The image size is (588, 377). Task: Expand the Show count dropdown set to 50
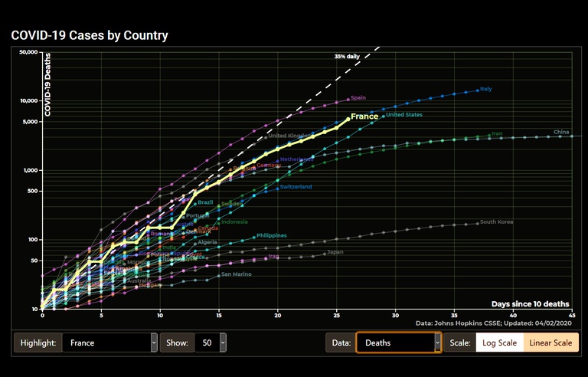(x=211, y=343)
